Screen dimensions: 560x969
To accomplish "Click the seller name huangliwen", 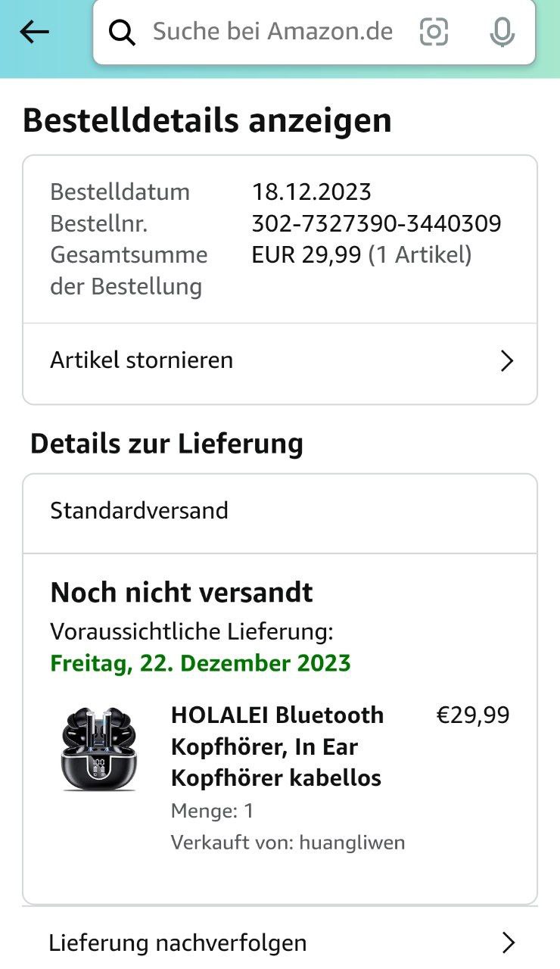I will pyautogui.click(x=352, y=843).
